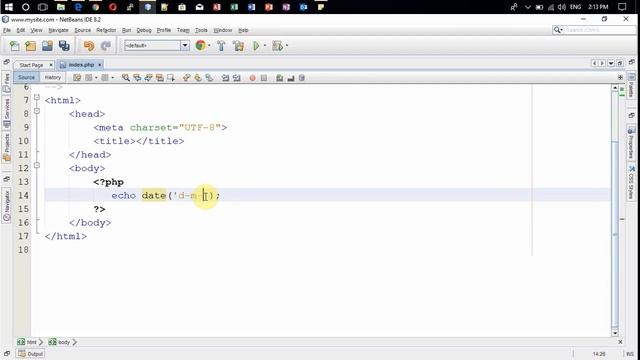Screen dimensions: 640x360
Task: Click the green Run Project icon
Action: 256,46
